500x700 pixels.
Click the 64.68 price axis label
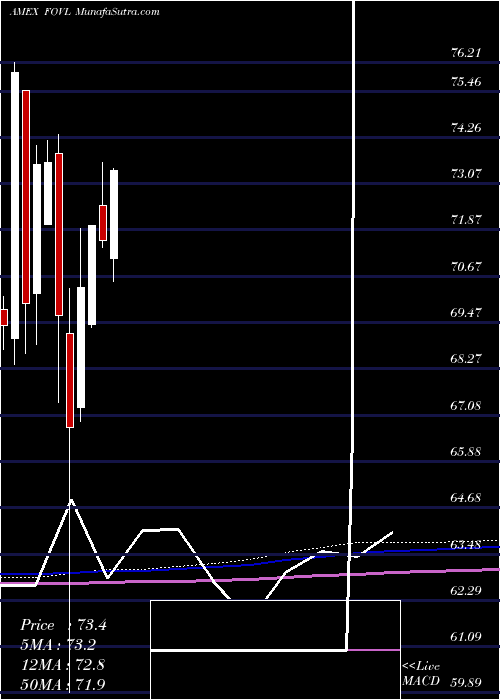point(466,498)
